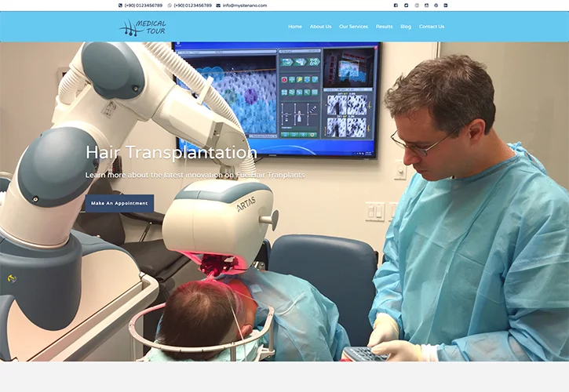Click the 'Learn more about the latest innovation' subtitle
569x392 pixels.
coord(195,175)
